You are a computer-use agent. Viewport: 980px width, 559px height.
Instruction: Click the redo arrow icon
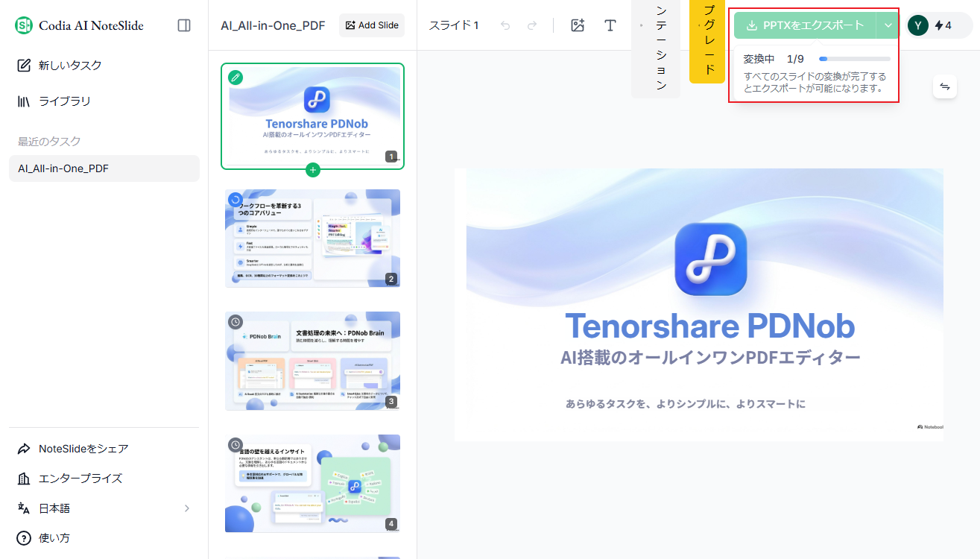[x=532, y=25]
